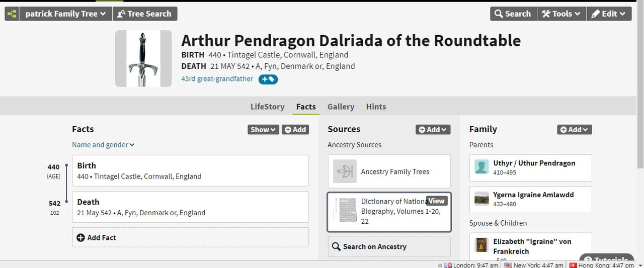Expand the Facts Show dropdown

pyautogui.click(x=263, y=130)
